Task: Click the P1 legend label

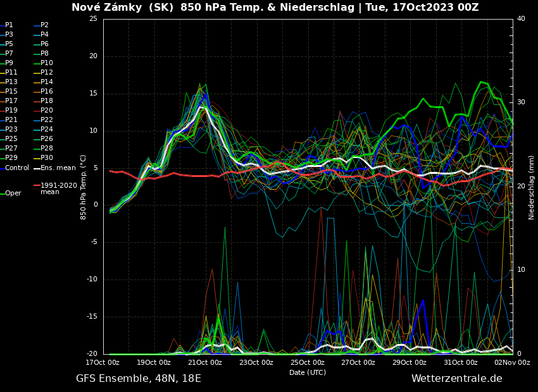Action: coord(9,25)
